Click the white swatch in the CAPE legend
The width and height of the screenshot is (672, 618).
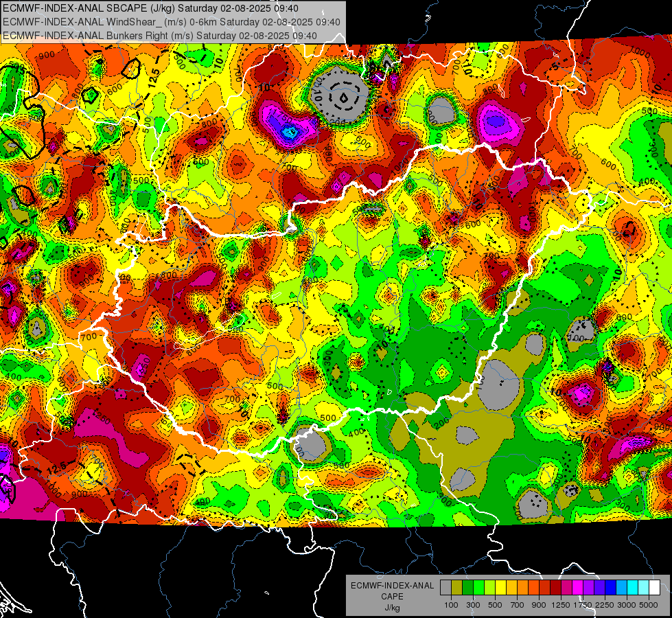click(654, 588)
